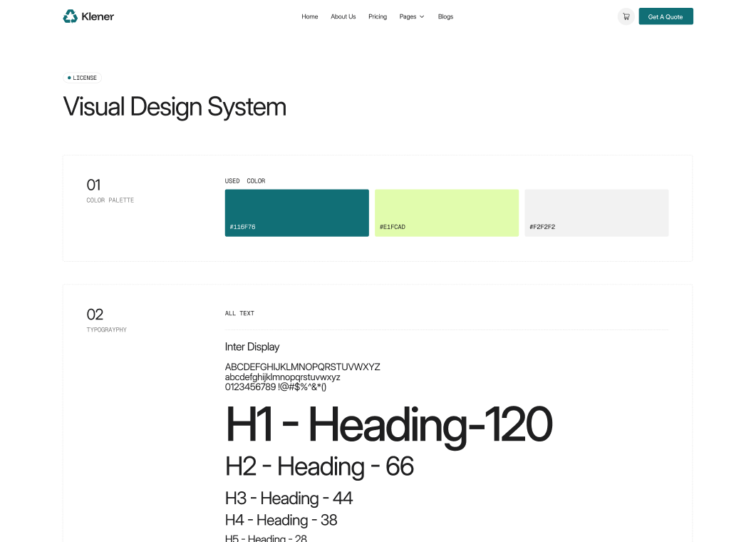Go to the Home menu item
Image resolution: width=756 pixels, height=542 pixels.
coord(309,16)
